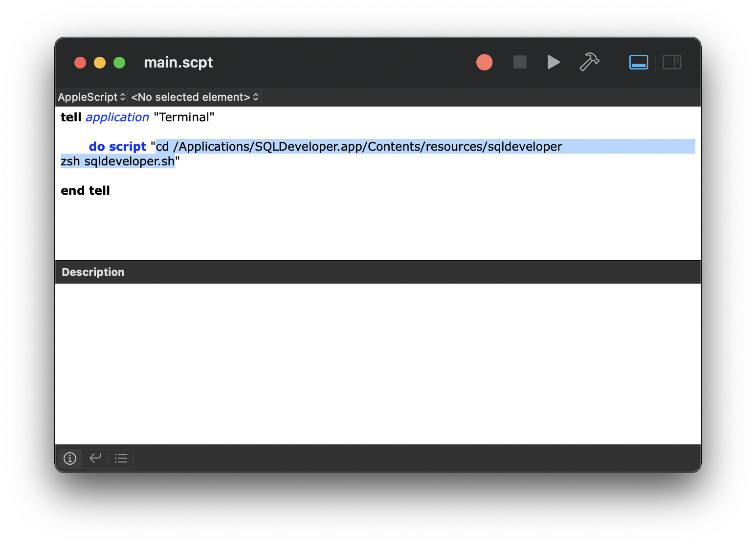This screenshot has width=756, height=545.
Task: Click the word 'application' in the script
Action: pos(117,117)
